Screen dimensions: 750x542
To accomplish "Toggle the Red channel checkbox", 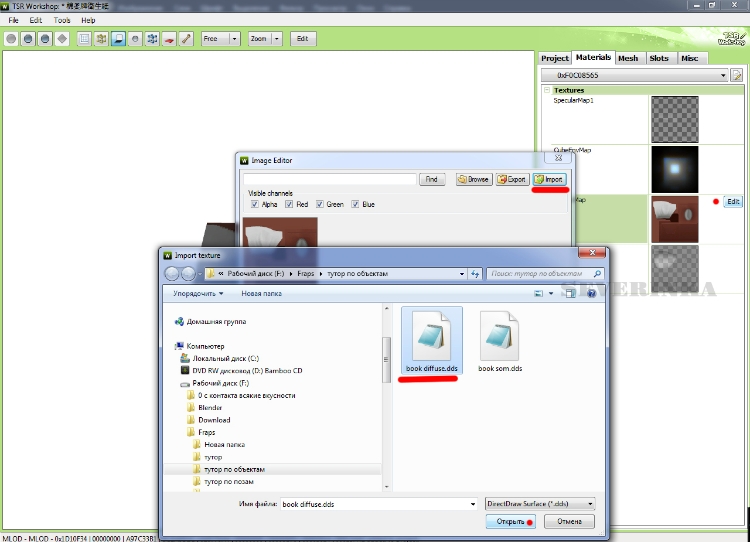I will point(289,204).
